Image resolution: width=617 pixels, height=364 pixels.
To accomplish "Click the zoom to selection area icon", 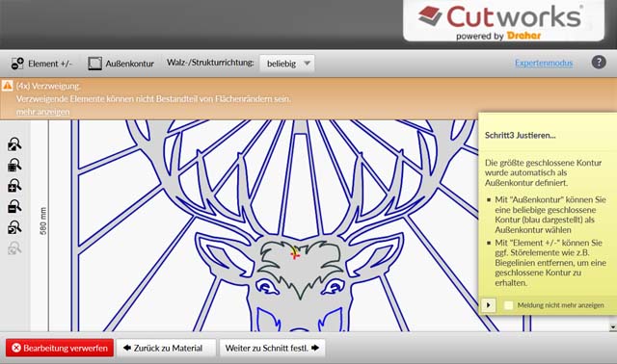I will coord(14,165).
